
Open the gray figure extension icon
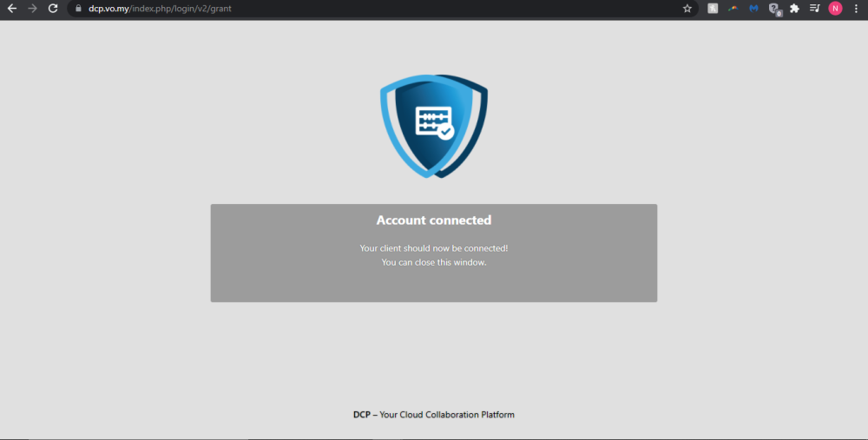coord(713,9)
